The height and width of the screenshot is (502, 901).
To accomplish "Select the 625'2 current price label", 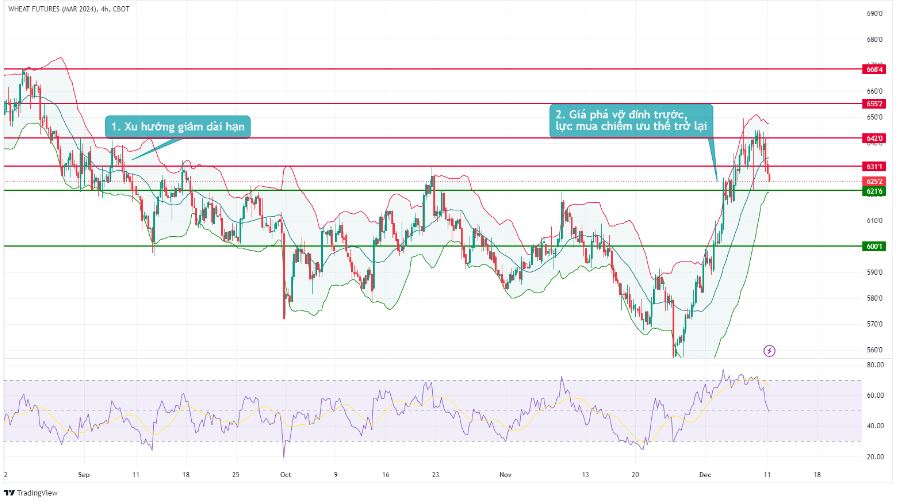I will pyautogui.click(x=873, y=181).
